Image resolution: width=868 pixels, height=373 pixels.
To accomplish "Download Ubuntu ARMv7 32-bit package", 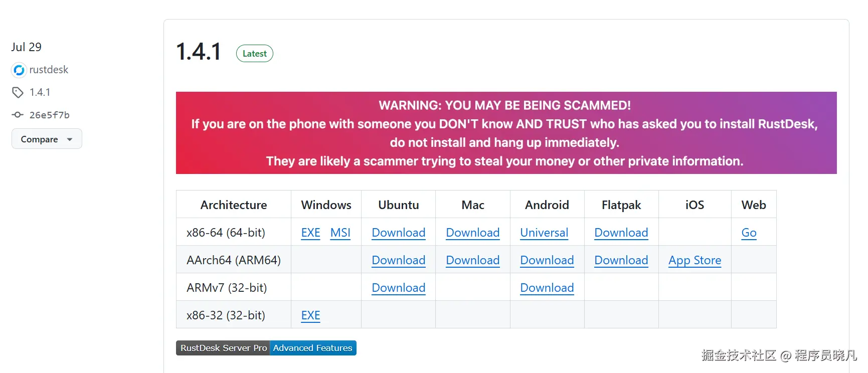I will [398, 288].
